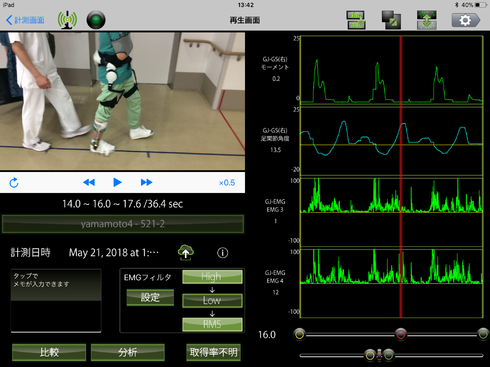This screenshot has width=490, height=367.
Task: Tap the GJ-EMG EMG 3 graph label
Action: [275, 206]
